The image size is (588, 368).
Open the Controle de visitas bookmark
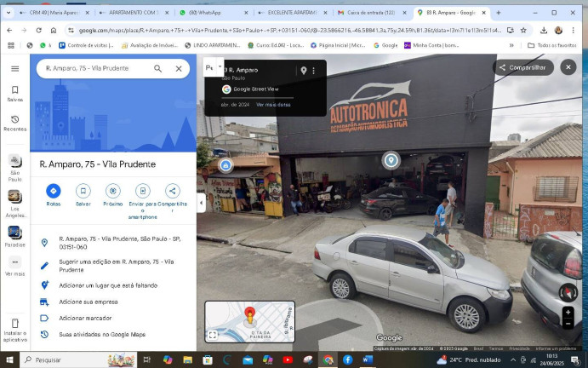click(x=86, y=45)
